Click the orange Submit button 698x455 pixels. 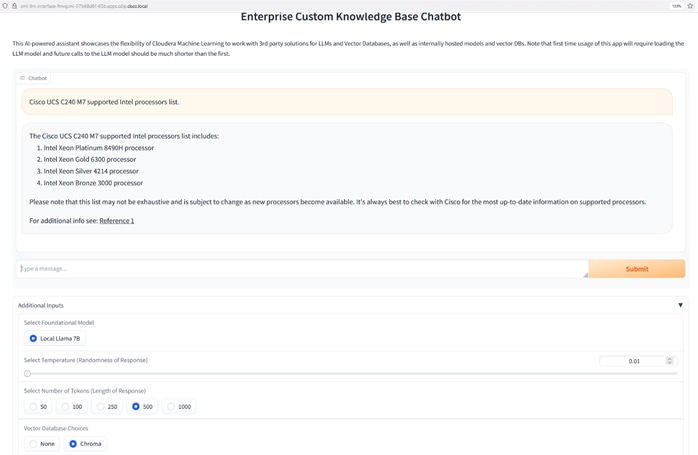point(637,269)
